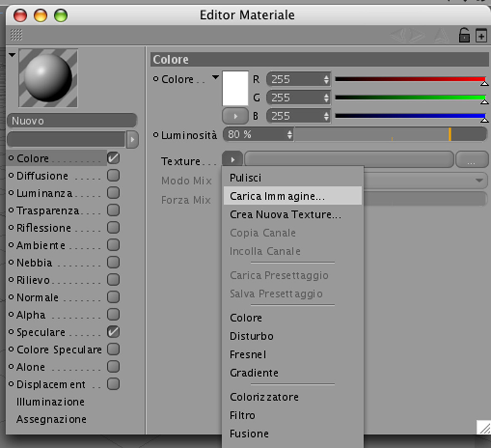491x448 pixels.
Task: Click the Texture arrow button
Action: [232, 160]
